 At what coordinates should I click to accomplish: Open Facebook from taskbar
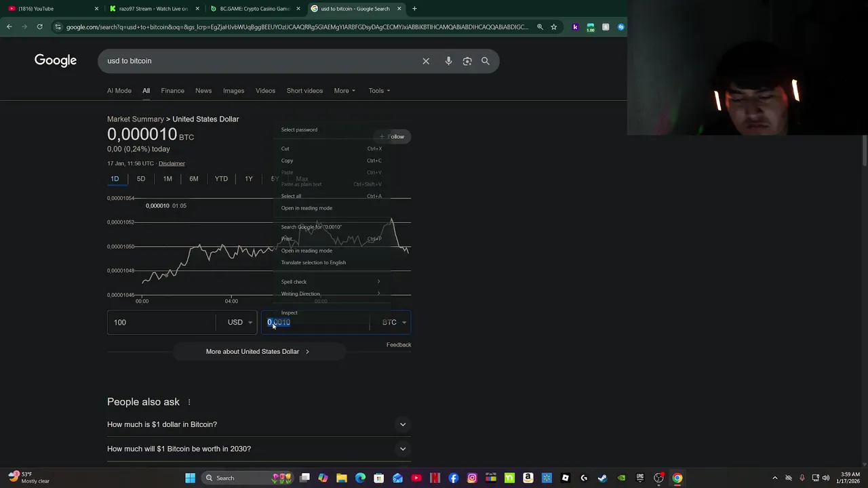click(454, 478)
